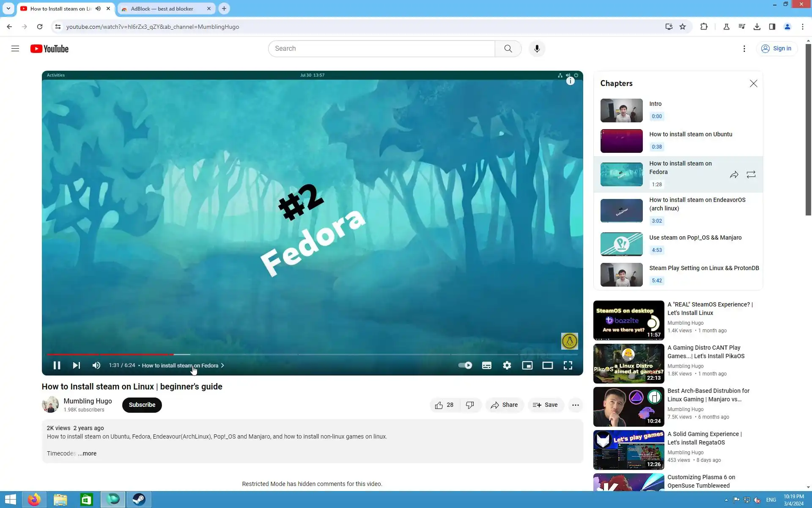
Task: Dislike this video
Action: coord(470,405)
